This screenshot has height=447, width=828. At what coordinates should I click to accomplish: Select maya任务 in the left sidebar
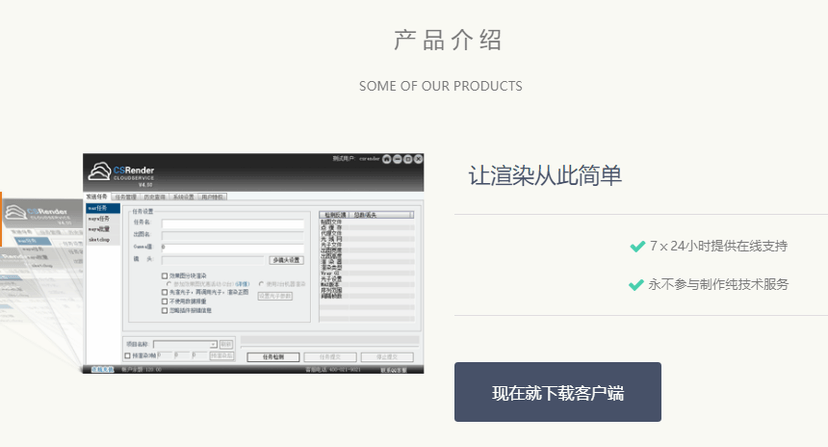99,218
